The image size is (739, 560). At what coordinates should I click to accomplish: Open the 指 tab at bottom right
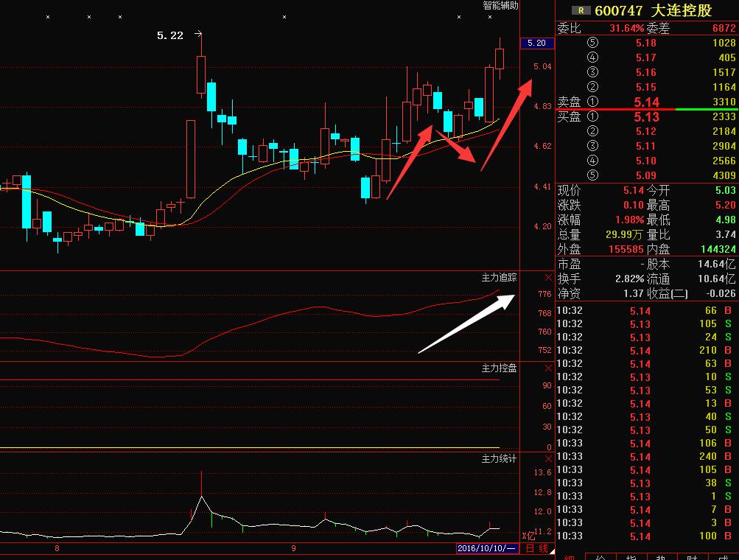pyautogui.click(x=631, y=557)
